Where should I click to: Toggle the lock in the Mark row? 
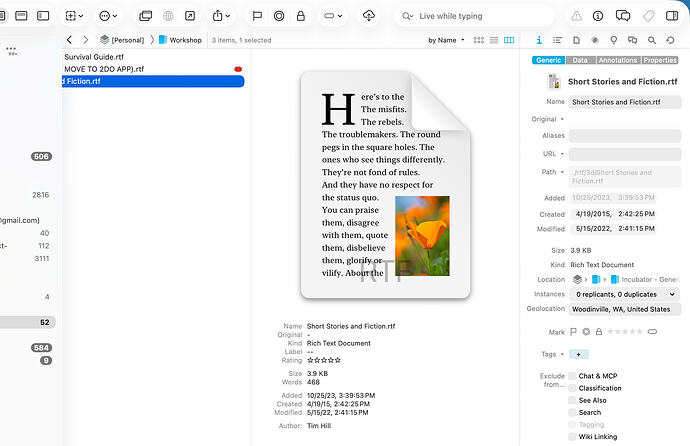(599, 332)
